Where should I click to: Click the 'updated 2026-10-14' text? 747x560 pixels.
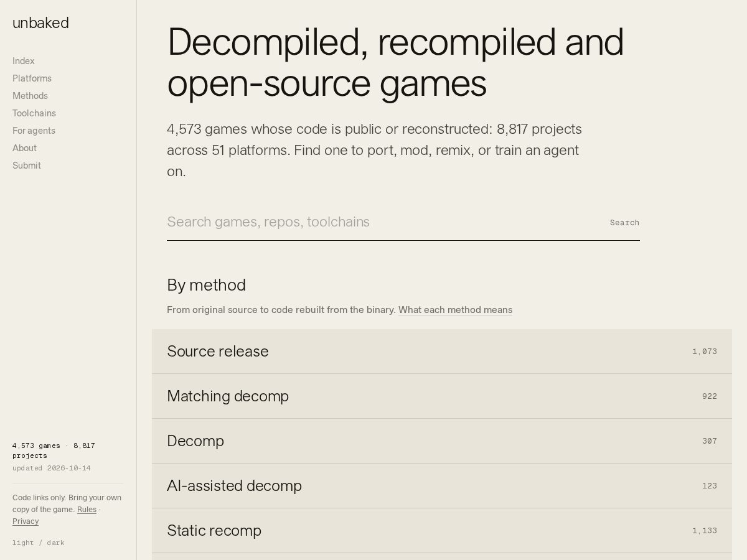tap(52, 468)
